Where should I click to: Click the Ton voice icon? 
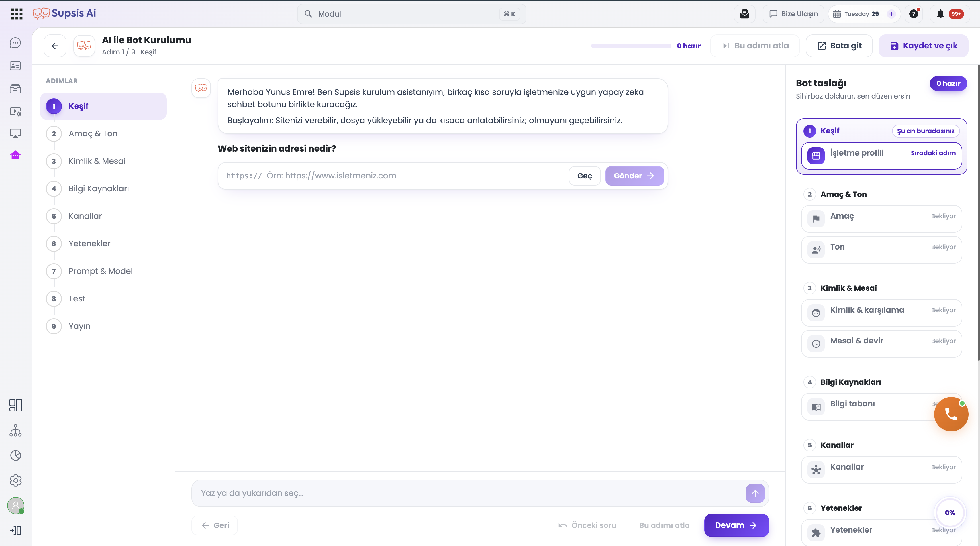click(x=816, y=250)
